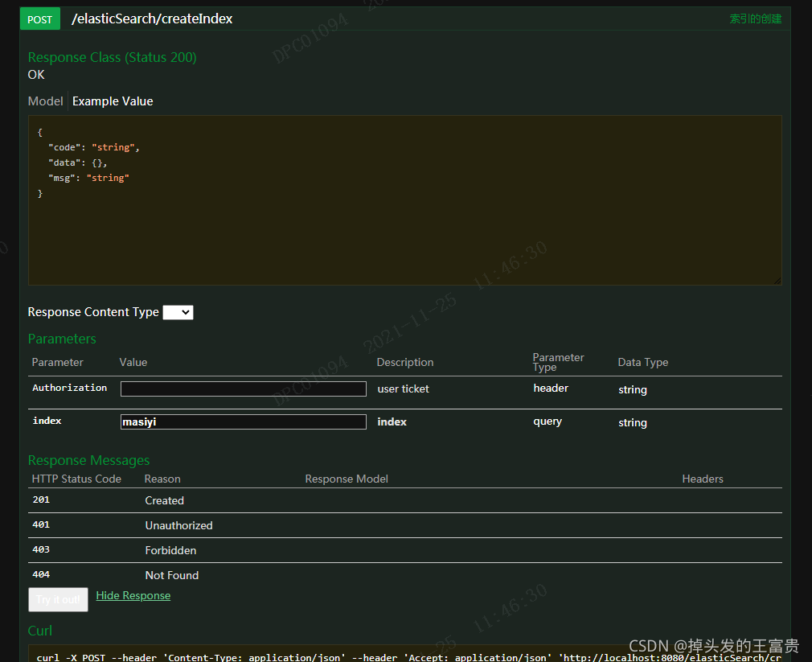The image size is (812, 662).
Task: Click the "Unauthorized" reason text
Action: pos(178,525)
